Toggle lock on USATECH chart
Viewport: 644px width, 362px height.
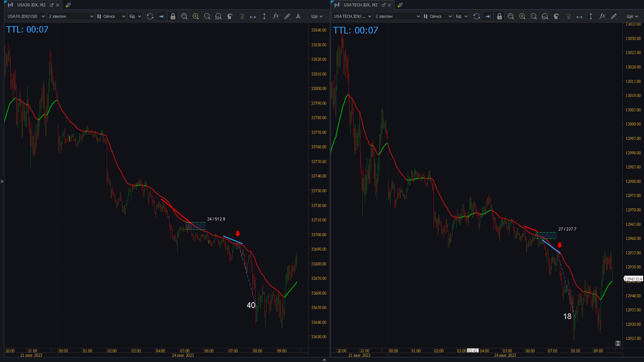pyautogui.click(x=499, y=16)
